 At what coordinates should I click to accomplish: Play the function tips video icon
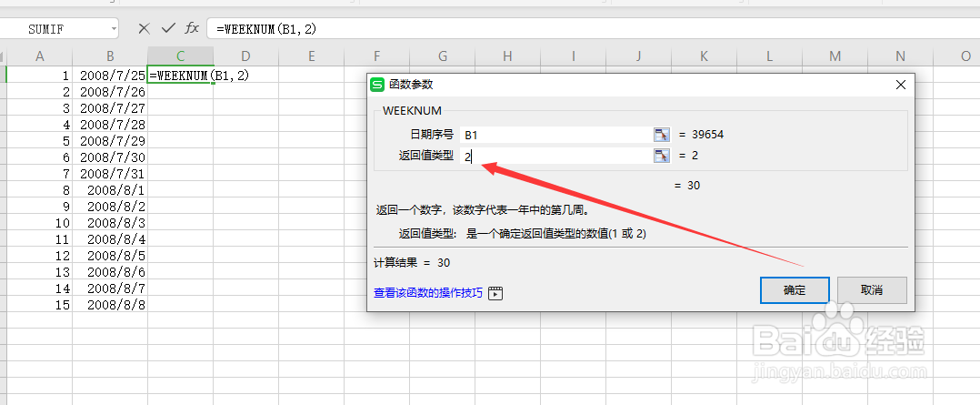tap(495, 293)
